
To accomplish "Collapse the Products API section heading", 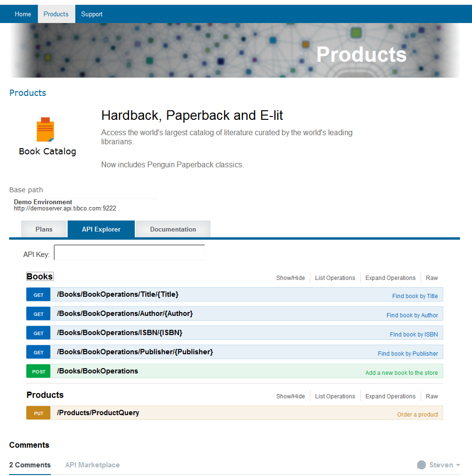I will tap(45, 395).
